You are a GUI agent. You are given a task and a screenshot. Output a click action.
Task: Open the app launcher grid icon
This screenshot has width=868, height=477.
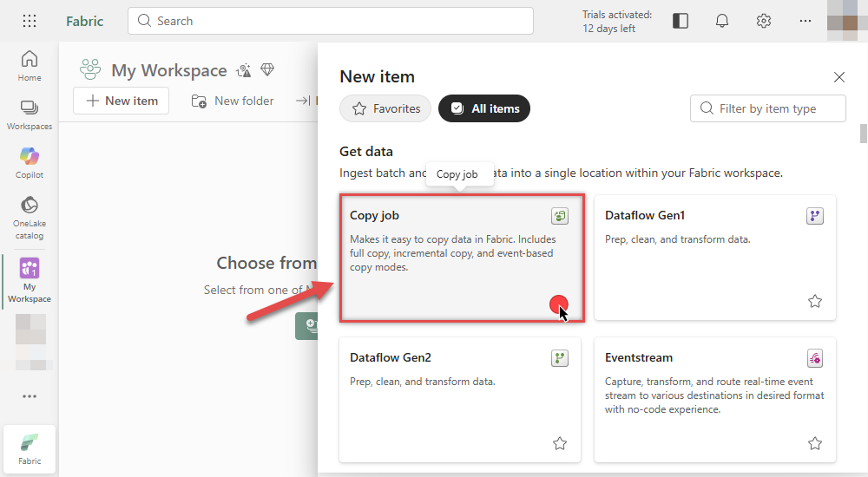click(x=30, y=21)
